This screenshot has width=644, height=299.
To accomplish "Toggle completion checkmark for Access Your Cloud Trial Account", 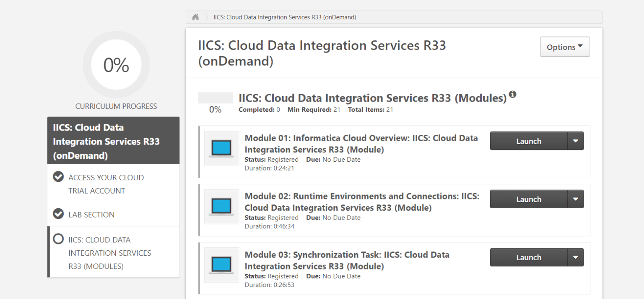I will point(58,177).
